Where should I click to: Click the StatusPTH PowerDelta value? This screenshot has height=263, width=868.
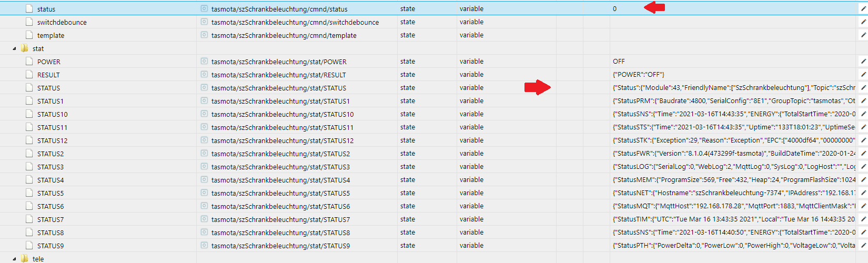click(x=734, y=246)
